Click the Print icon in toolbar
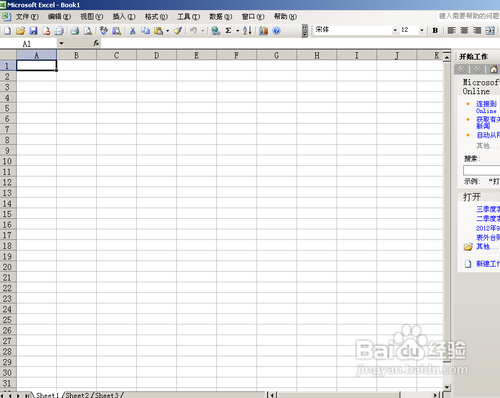The image size is (500, 398). point(75,31)
